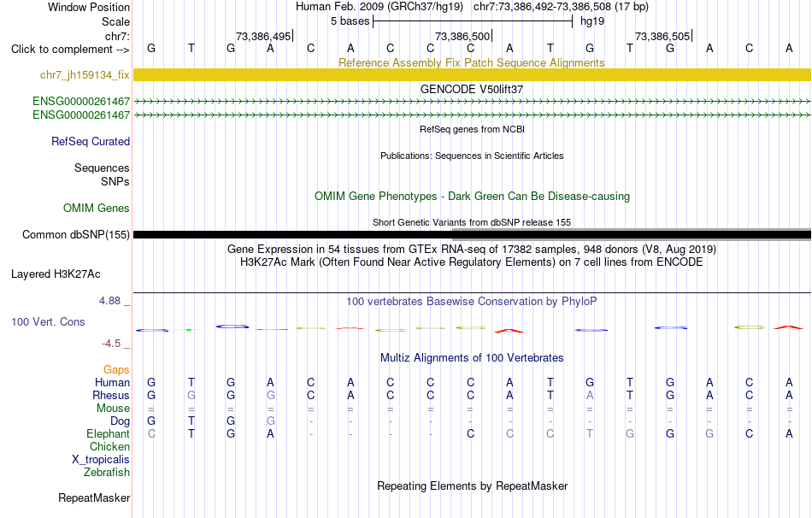Click the Chicken species label
The image size is (812, 518).
pos(109,446)
